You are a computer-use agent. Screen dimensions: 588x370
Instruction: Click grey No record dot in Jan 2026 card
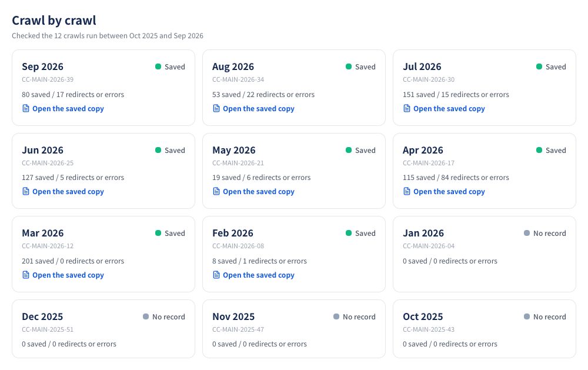tap(527, 233)
